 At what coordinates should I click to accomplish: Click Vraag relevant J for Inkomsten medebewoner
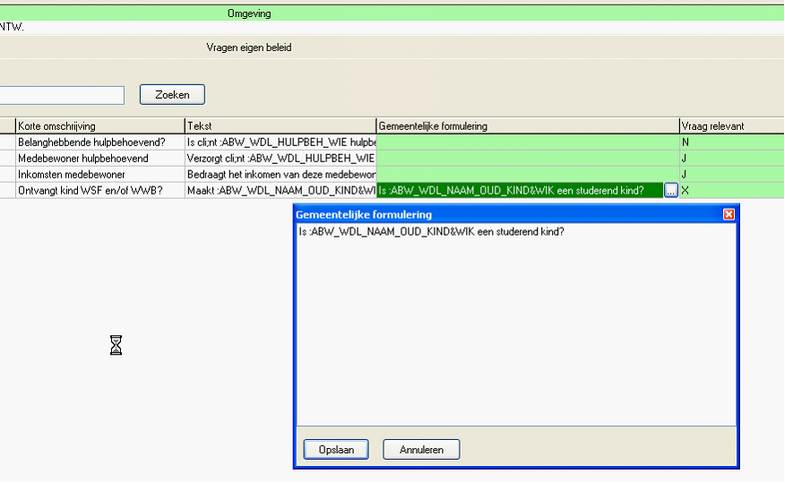click(x=732, y=174)
